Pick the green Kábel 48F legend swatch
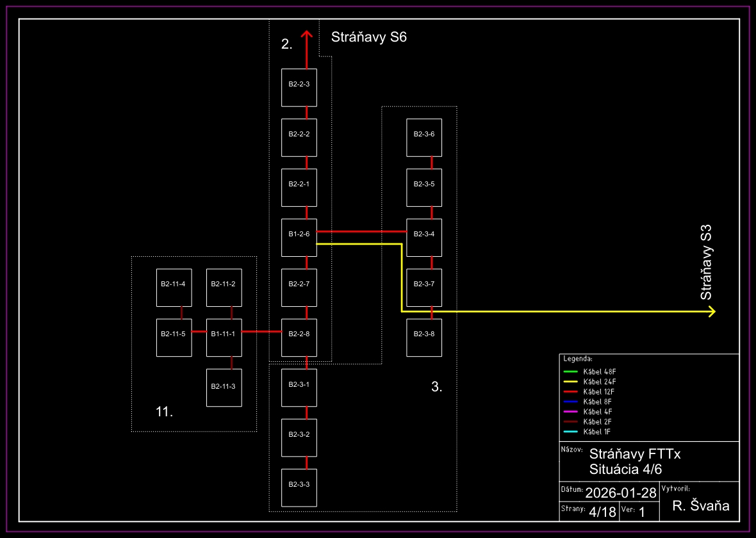Screen dimensions: 756x538 [571, 371]
